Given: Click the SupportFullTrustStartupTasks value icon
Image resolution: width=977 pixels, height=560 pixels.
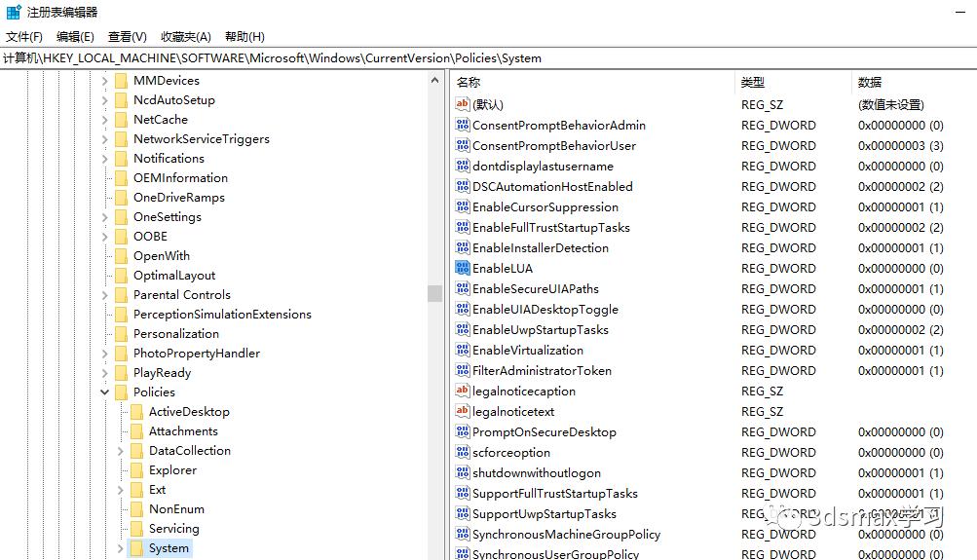Looking at the screenshot, I should coord(463,494).
